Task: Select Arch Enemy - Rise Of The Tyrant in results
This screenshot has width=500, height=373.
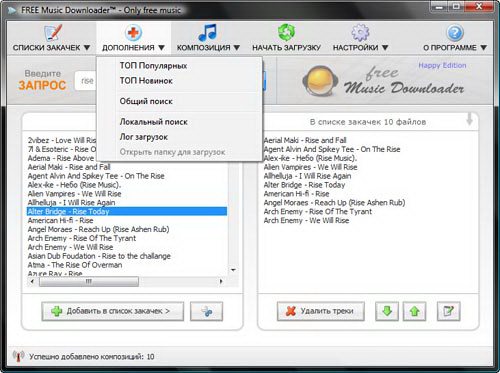Action: 82,238
